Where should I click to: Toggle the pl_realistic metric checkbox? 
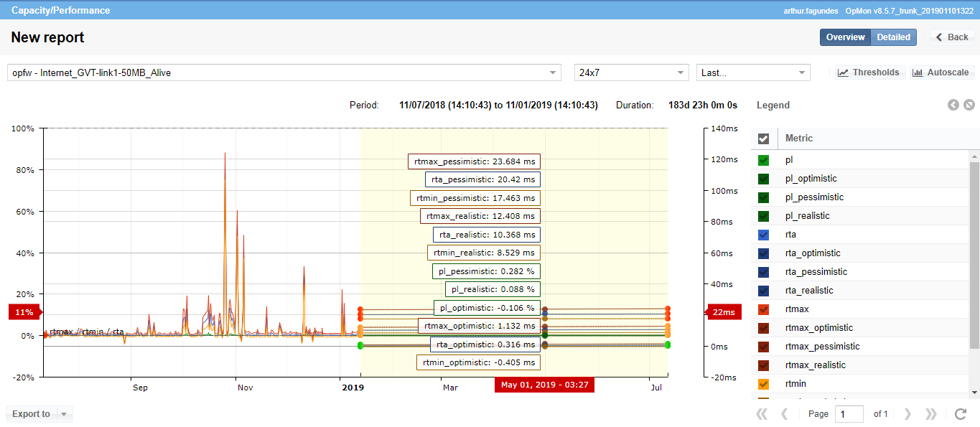click(764, 216)
